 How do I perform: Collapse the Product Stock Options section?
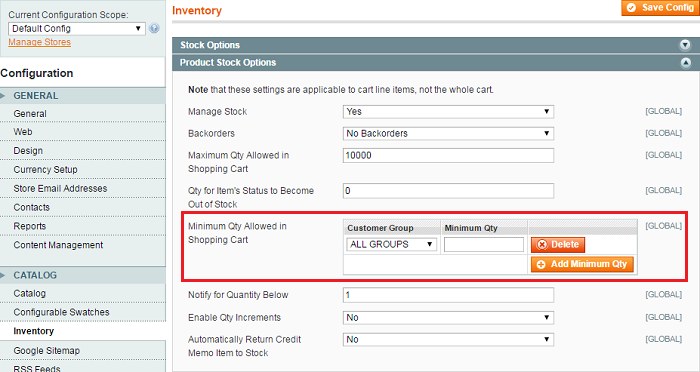685,63
